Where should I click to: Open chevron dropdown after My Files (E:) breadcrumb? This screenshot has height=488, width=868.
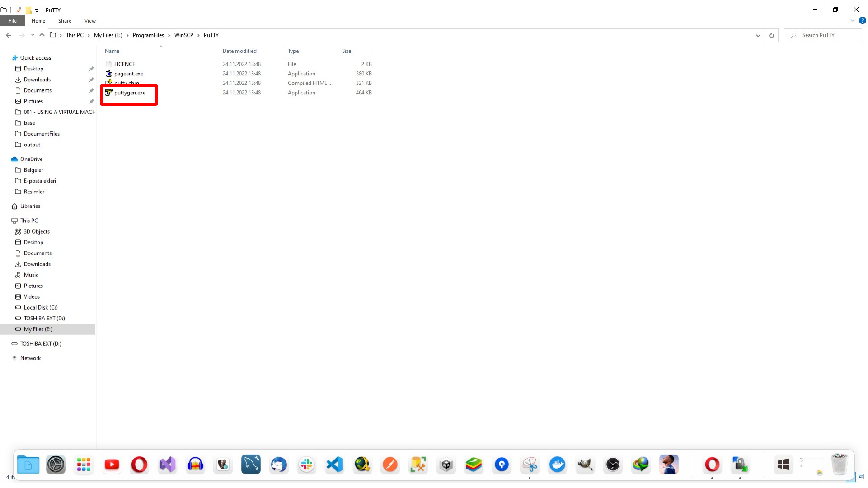pyautogui.click(x=127, y=35)
